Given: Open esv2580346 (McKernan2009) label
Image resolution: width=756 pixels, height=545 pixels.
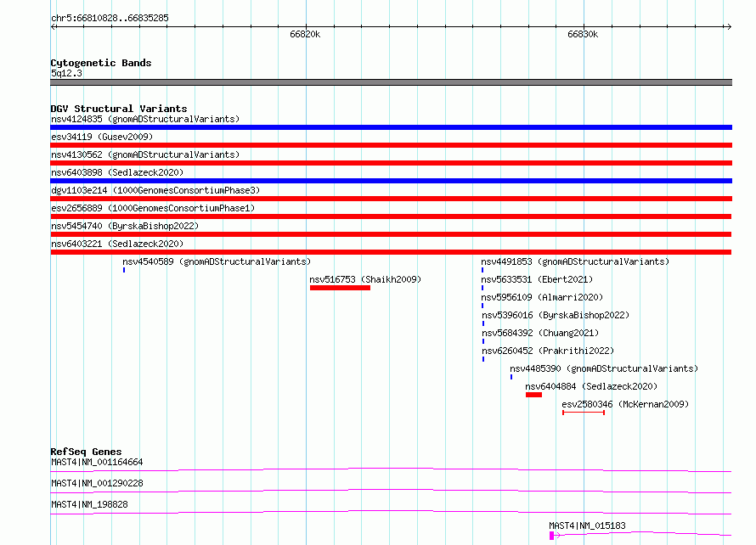Looking at the screenshot, I should 625,404.
